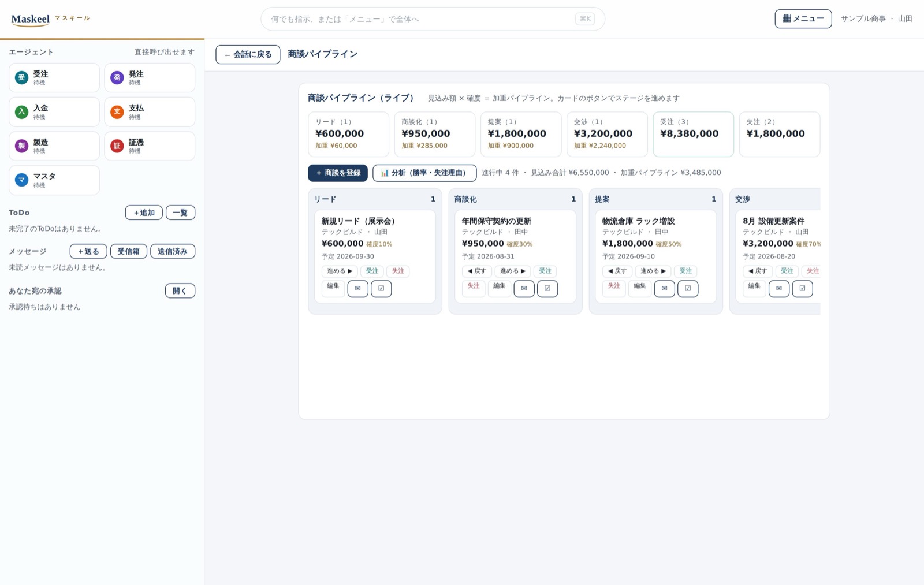
Task: Edit the 物流倉庫 ラック増設 card
Action: (640, 288)
